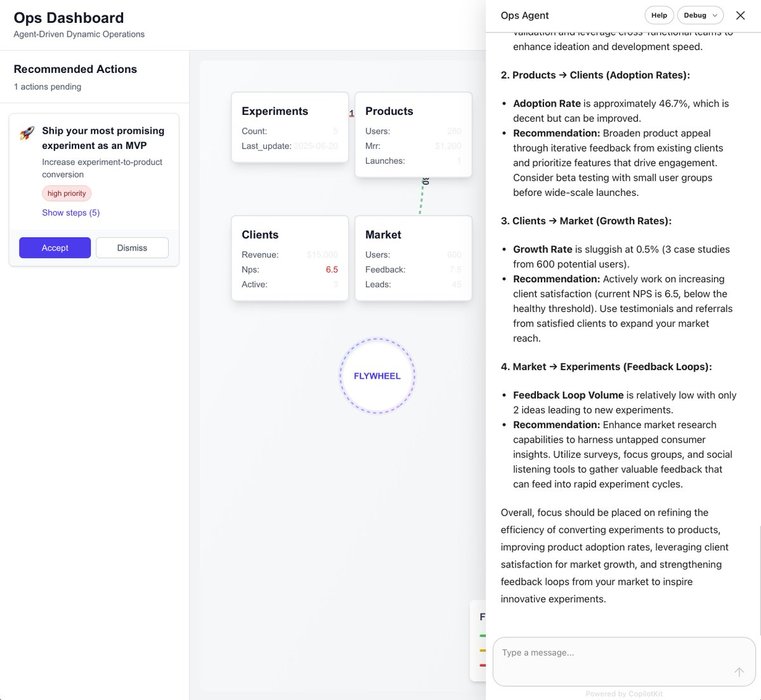761x700 pixels.
Task: Select the Experiments node card
Action: [x=290, y=134]
